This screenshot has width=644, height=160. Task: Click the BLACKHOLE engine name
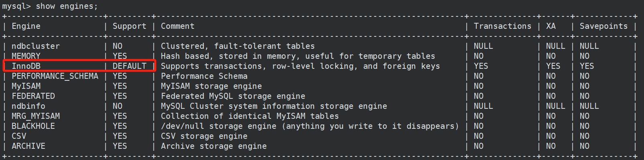point(33,126)
